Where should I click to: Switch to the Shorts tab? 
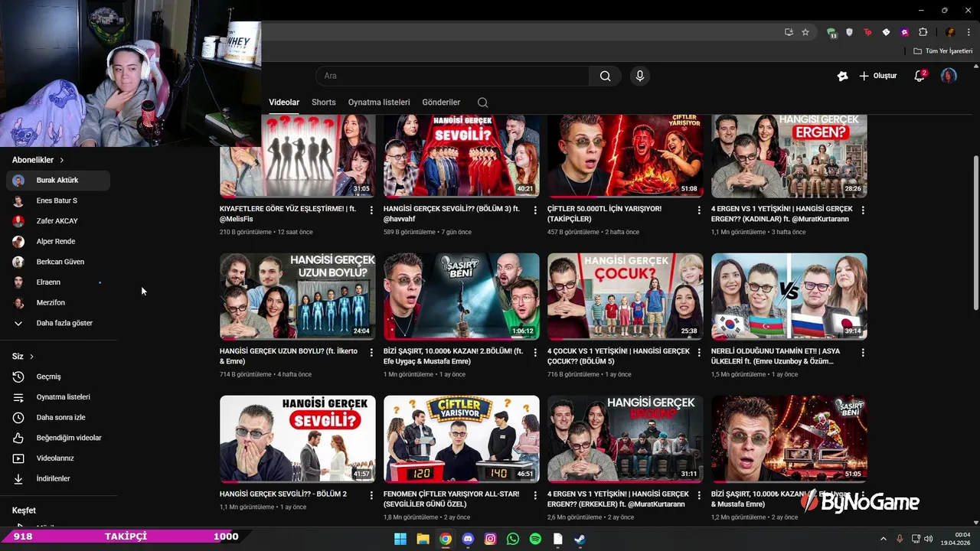point(324,103)
